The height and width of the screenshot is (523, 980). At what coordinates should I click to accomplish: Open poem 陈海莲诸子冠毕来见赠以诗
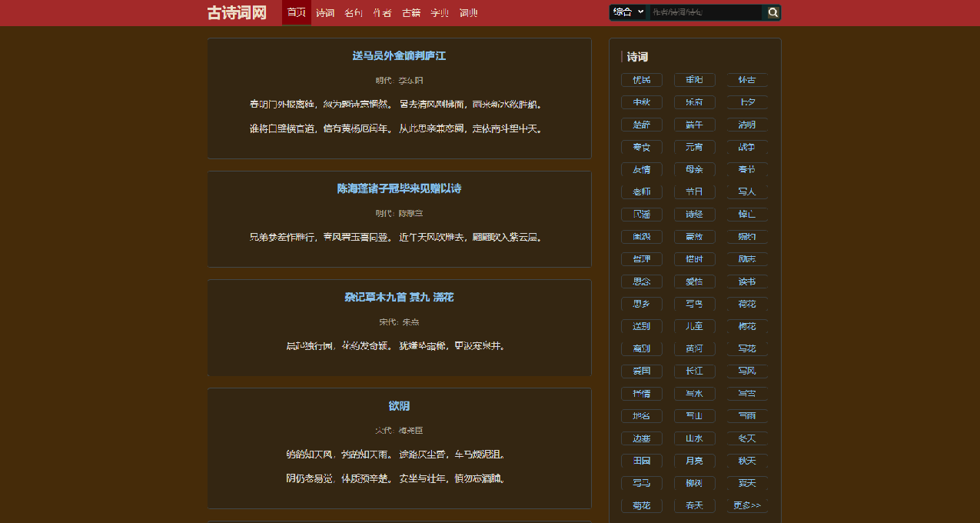point(399,188)
